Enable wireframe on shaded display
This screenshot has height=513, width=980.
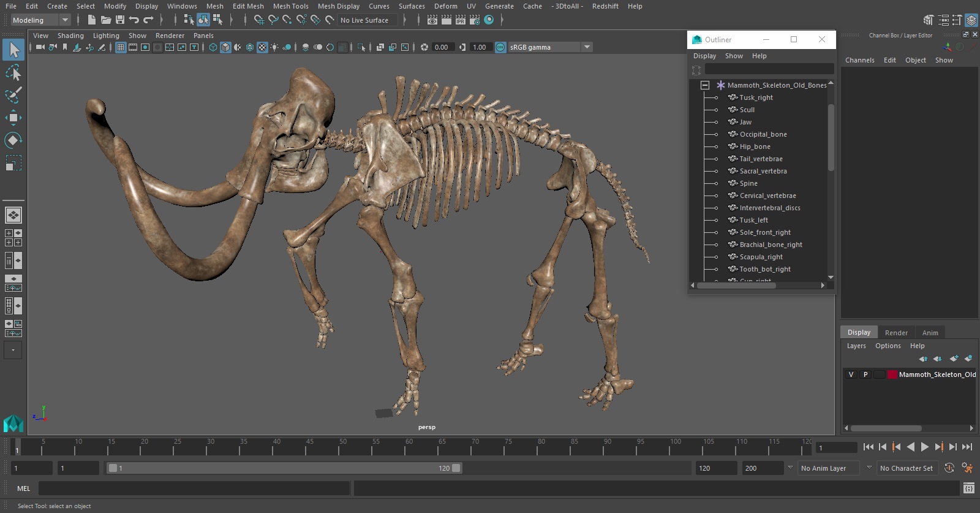250,47
